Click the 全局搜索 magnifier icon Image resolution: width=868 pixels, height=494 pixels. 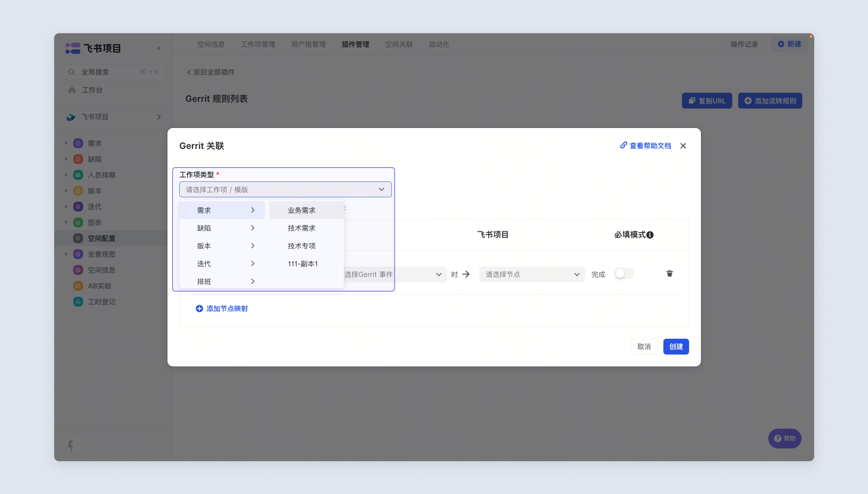[71, 72]
